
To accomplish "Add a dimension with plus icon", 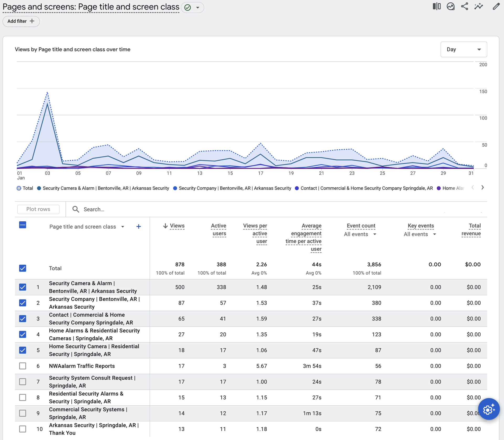I will (x=139, y=227).
